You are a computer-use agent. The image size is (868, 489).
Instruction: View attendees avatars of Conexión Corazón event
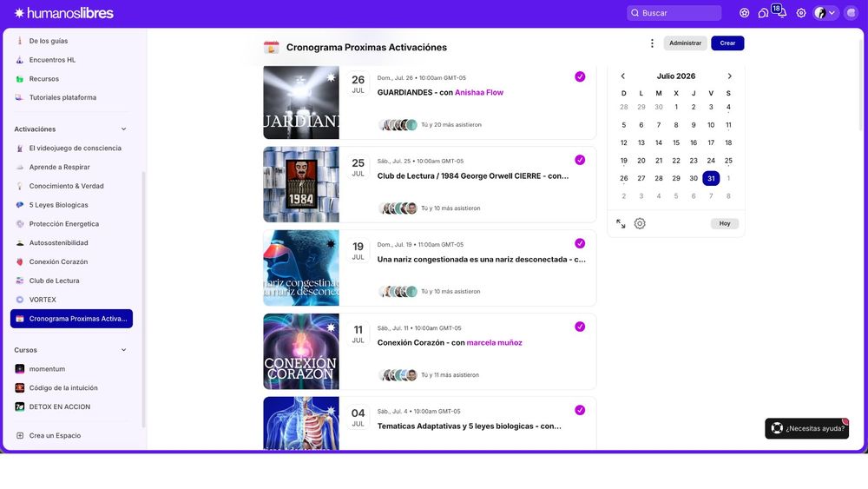pyautogui.click(x=398, y=375)
